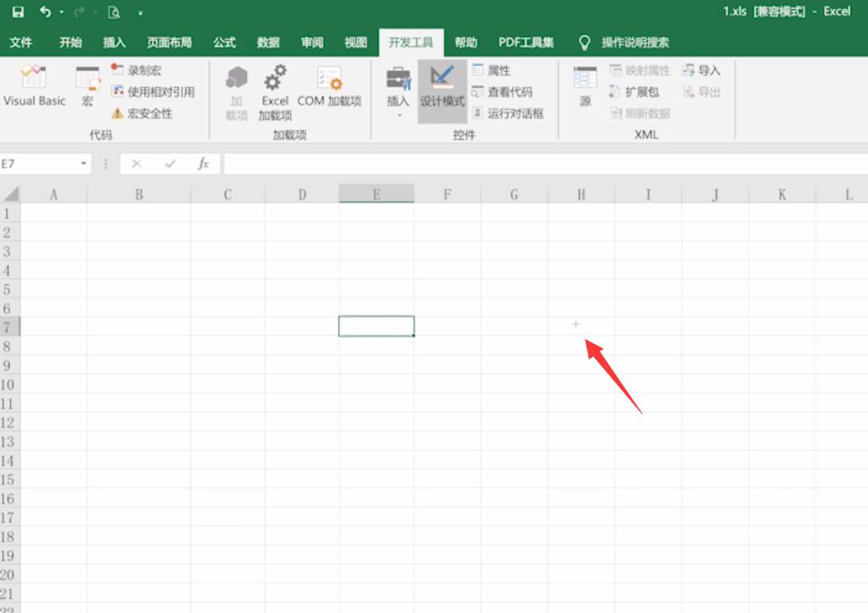Switch to the 视图 tab

coord(355,42)
